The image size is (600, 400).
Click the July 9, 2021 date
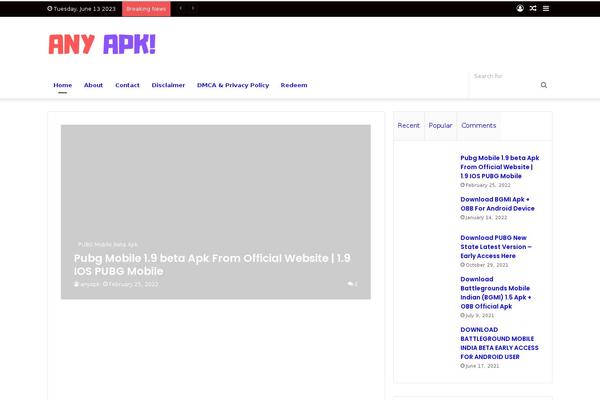[x=477, y=315]
